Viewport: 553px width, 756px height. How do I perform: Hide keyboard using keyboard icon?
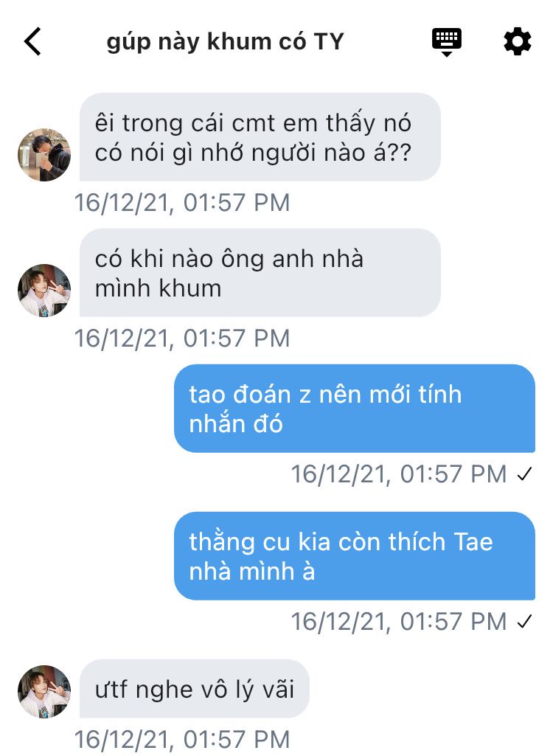tap(446, 43)
